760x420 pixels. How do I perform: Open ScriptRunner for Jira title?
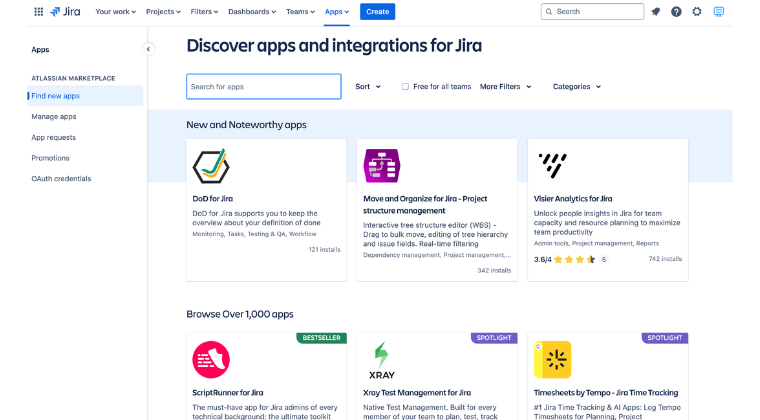coord(228,393)
